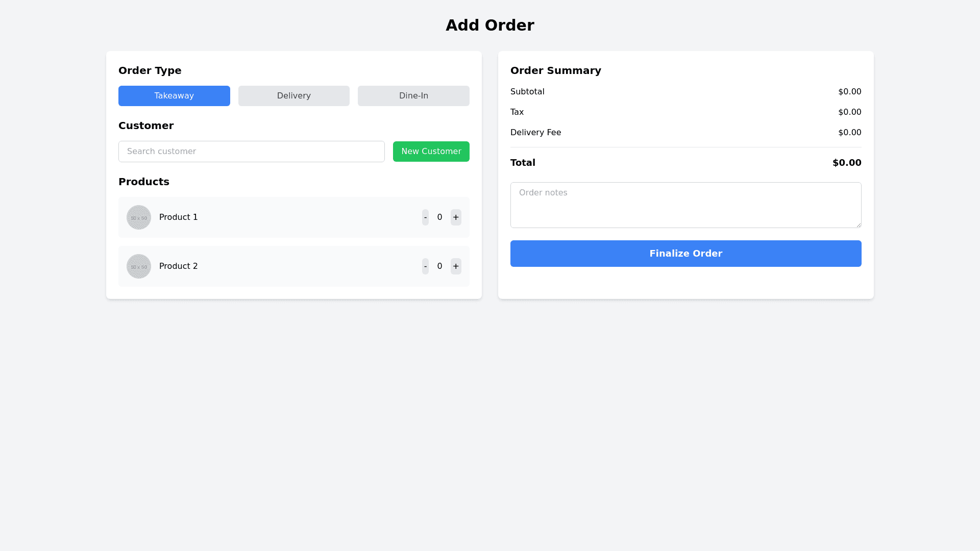Decrease quantity of Product 1
Viewport: 980px width, 551px height.
point(425,217)
